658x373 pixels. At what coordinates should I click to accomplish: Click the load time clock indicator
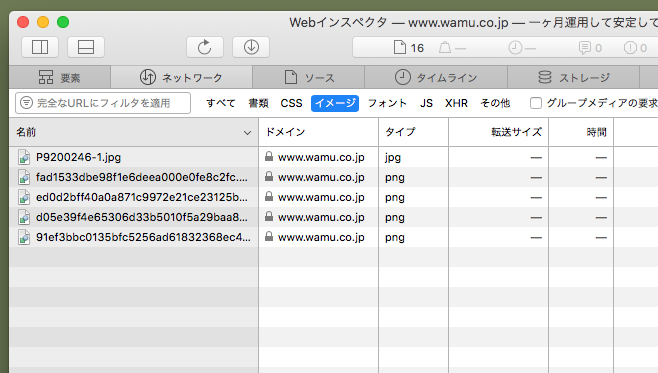[515, 47]
